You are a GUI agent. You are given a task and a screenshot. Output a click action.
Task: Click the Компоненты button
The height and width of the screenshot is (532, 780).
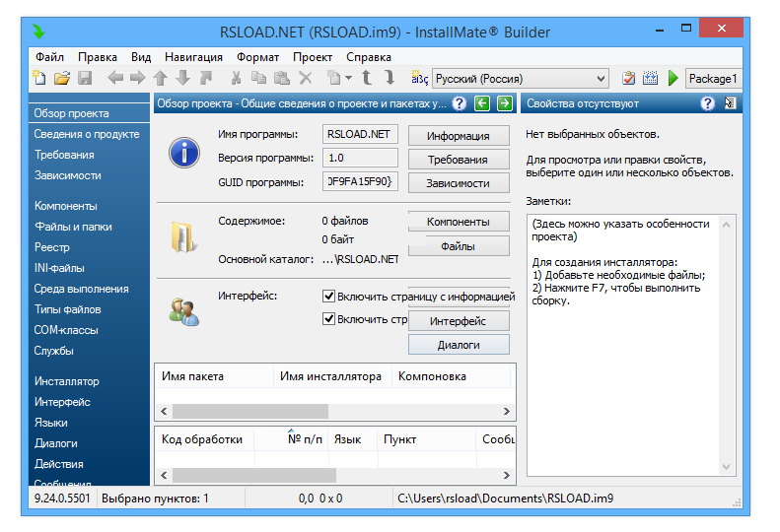point(459,222)
